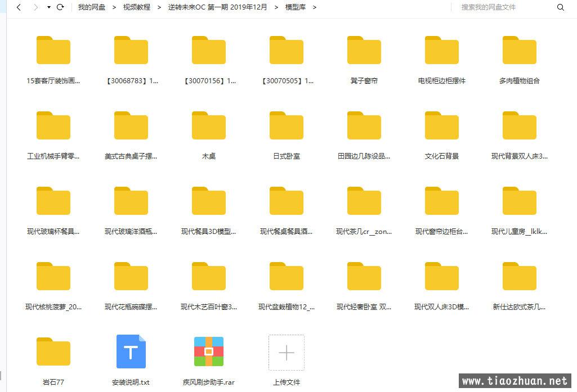Navigate to 视频教程 breadcrumb
The width and height of the screenshot is (577, 392).
point(137,7)
